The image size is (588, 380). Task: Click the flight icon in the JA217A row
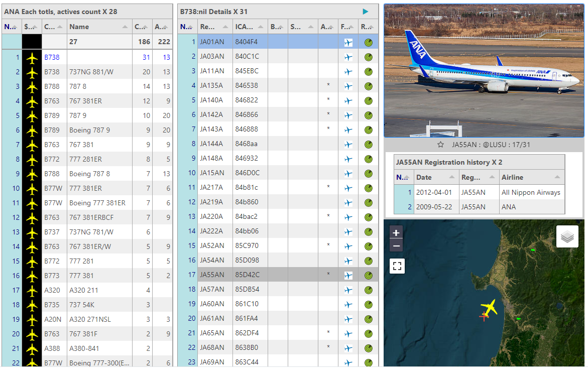[x=348, y=188]
